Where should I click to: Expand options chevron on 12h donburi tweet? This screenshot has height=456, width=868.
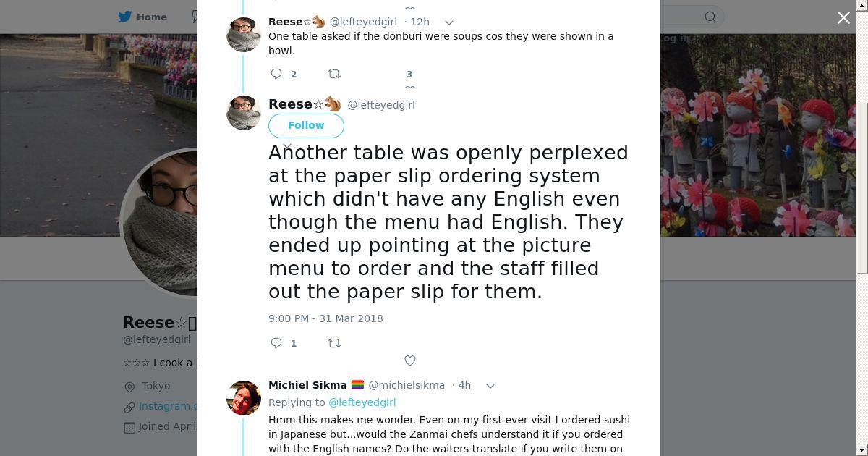click(x=448, y=22)
